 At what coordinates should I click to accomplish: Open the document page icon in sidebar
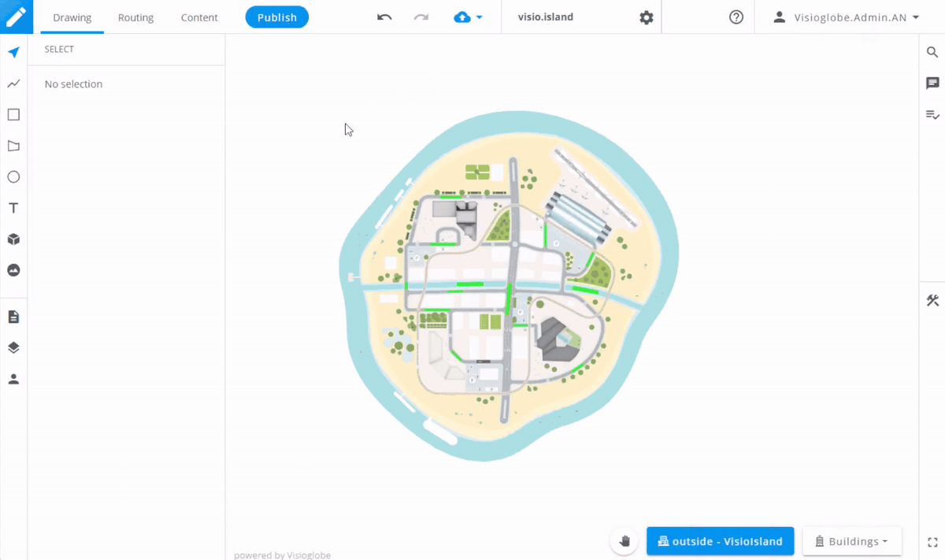(x=13, y=317)
